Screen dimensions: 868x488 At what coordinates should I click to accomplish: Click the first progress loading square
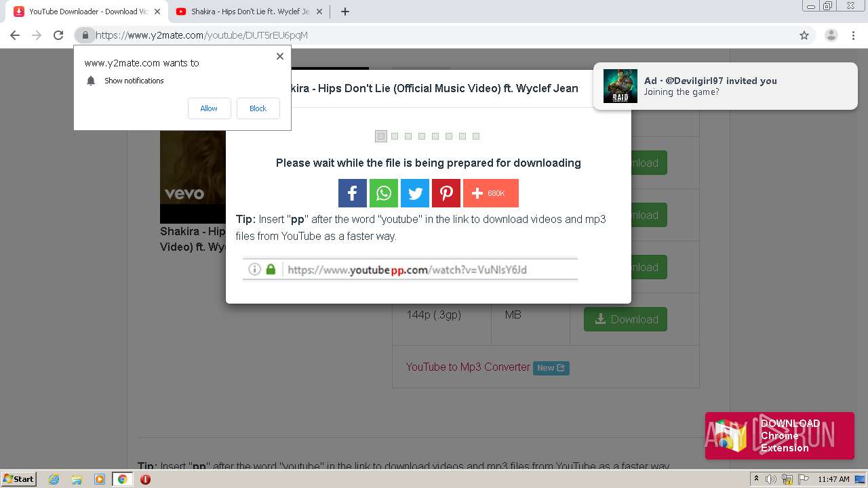tap(381, 136)
